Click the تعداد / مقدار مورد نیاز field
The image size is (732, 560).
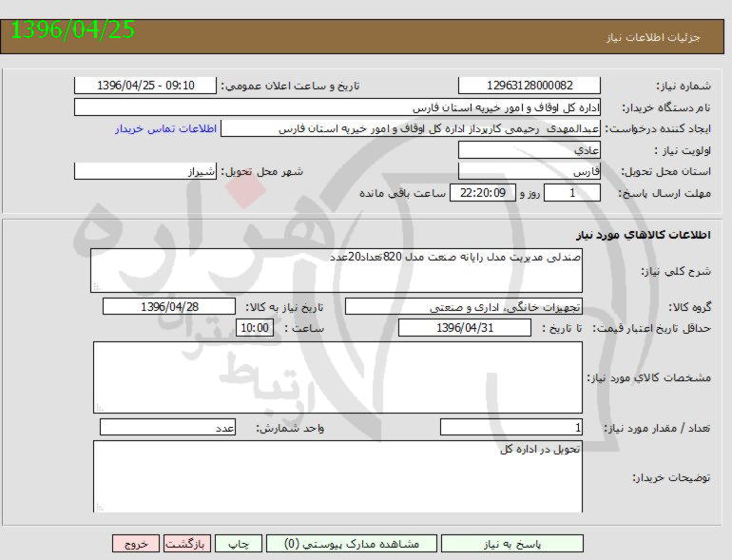pyautogui.click(x=511, y=427)
